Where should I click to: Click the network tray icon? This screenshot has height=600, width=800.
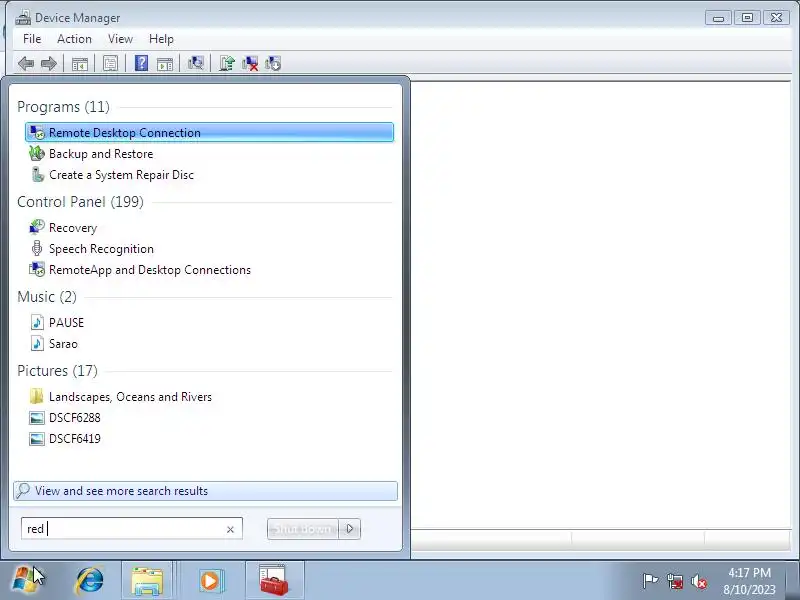pos(674,581)
